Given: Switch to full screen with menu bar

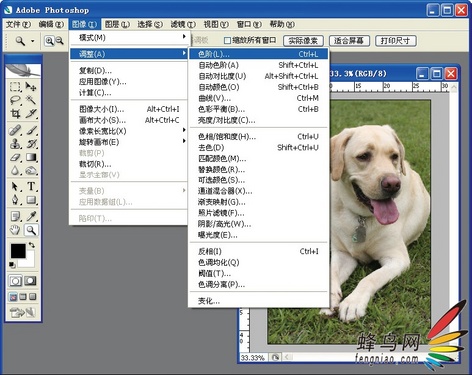Looking at the screenshot, I should click(23, 296).
